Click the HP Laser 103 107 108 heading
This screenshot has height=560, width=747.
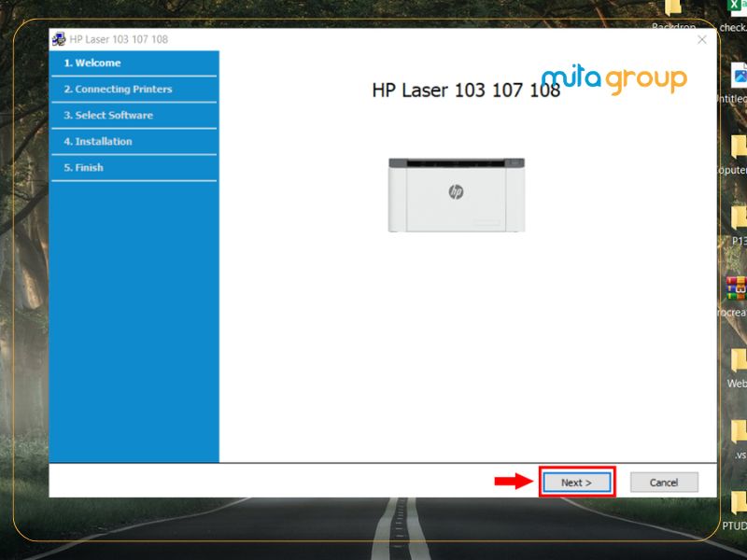465,90
